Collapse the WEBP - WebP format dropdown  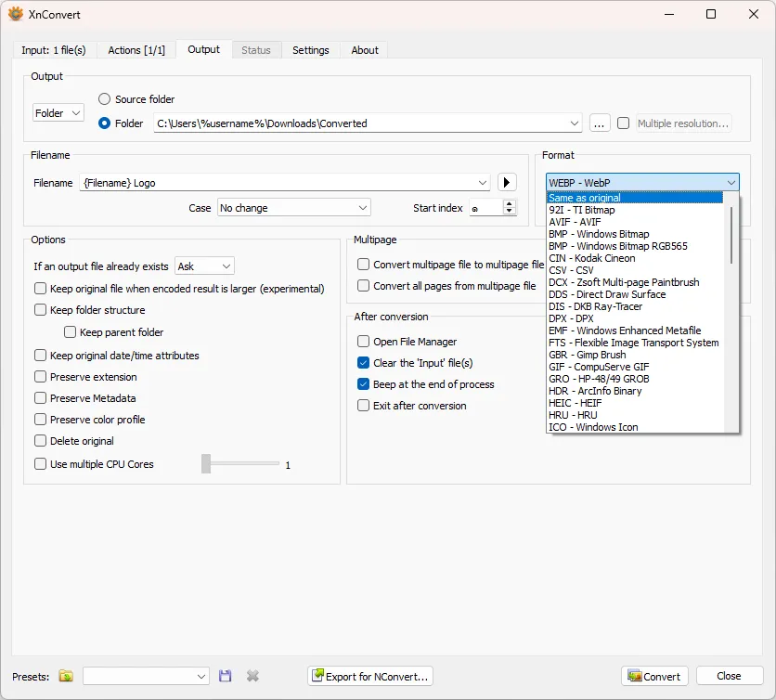coord(642,182)
